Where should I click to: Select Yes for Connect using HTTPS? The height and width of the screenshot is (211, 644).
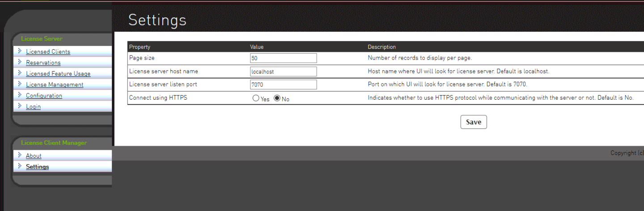click(x=256, y=98)
